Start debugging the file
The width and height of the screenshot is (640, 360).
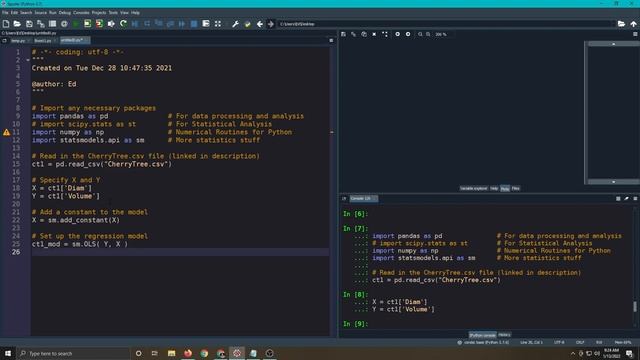pos(135,24)
